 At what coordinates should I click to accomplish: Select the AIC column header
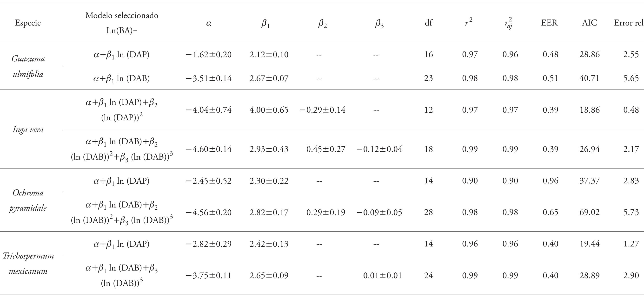[x=589, y=23]
